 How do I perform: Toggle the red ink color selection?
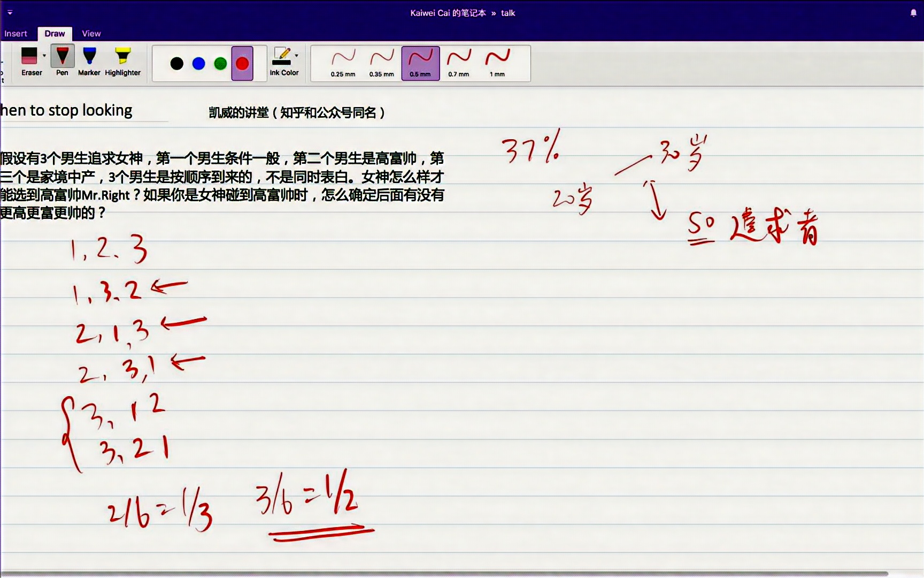pos(242,63)
